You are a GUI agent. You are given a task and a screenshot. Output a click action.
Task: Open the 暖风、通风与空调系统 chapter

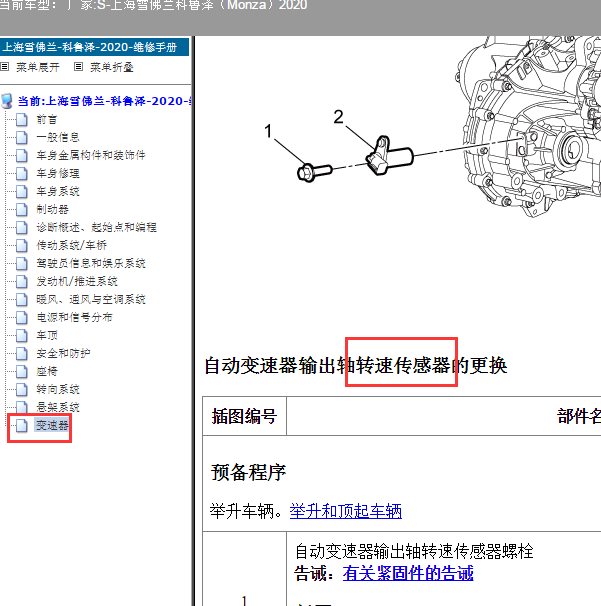[x=91, y=299]
